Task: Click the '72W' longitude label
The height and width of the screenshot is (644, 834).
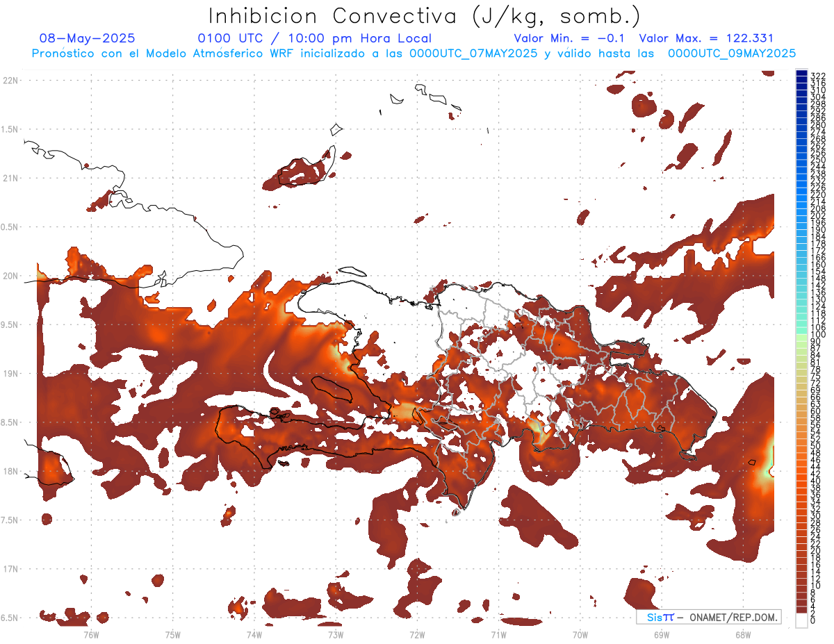Action: (x=417, y=634)
